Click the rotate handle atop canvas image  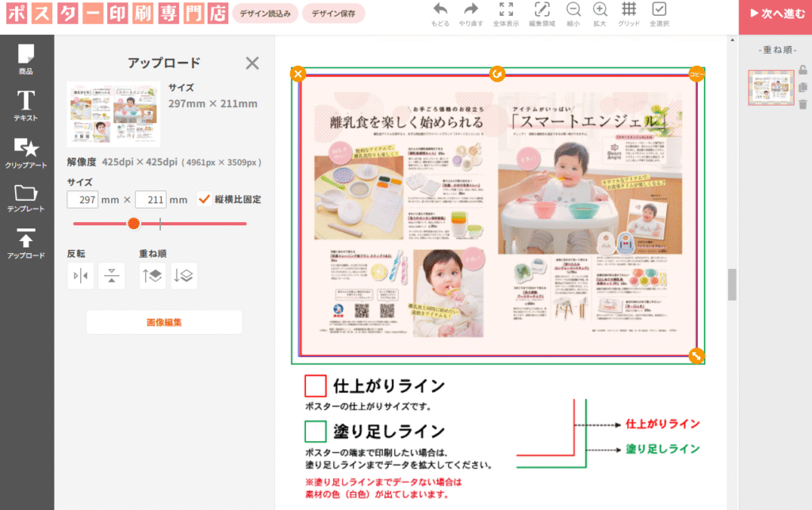click(497, 74)
